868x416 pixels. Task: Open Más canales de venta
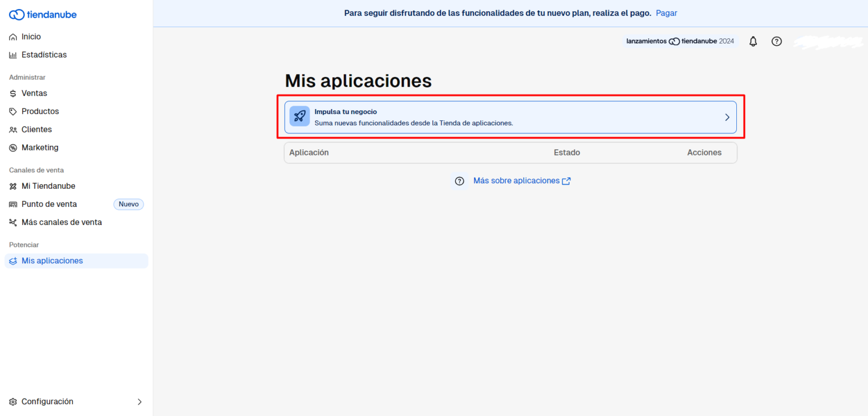62,222
